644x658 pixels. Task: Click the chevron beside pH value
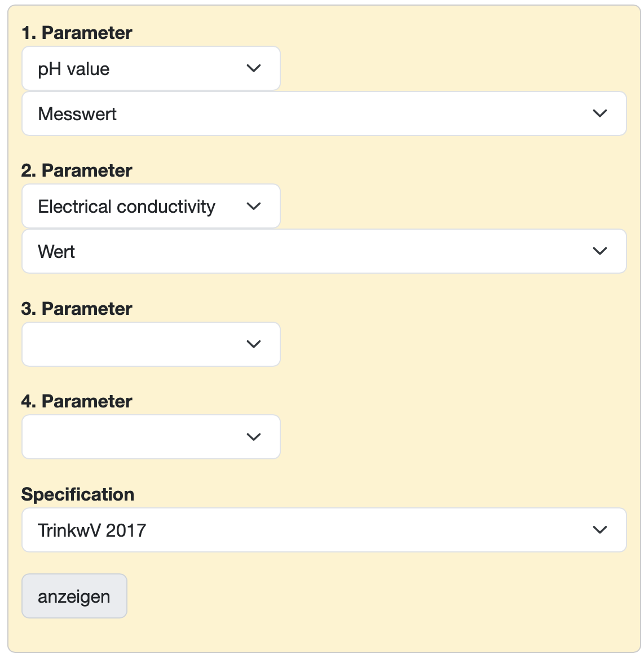[254, 68]
